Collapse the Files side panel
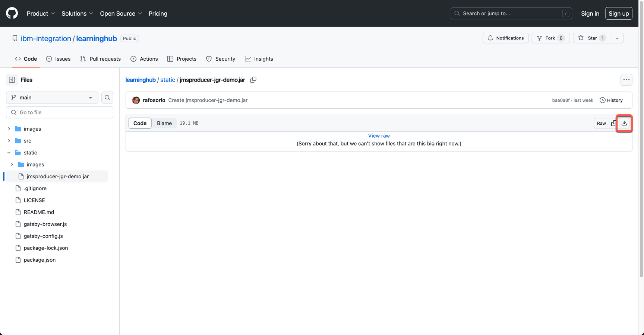 tap(12, 80)
